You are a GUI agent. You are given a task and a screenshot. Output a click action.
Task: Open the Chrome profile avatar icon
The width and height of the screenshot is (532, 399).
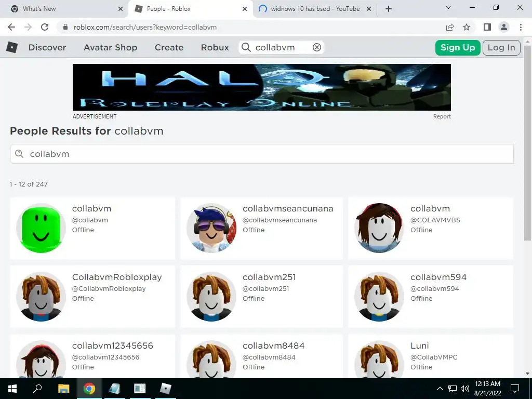coord(504,27)
